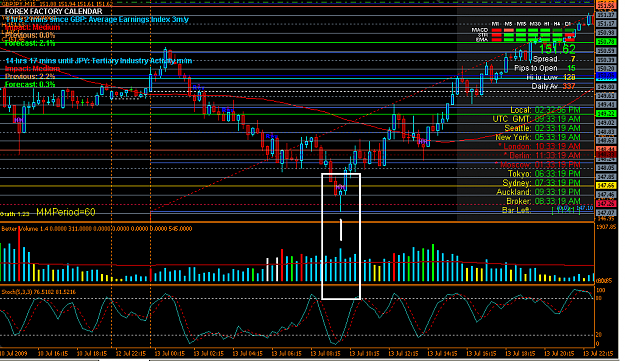Click the Seattle time row
The image size is (625, 361).
(542, 128)
